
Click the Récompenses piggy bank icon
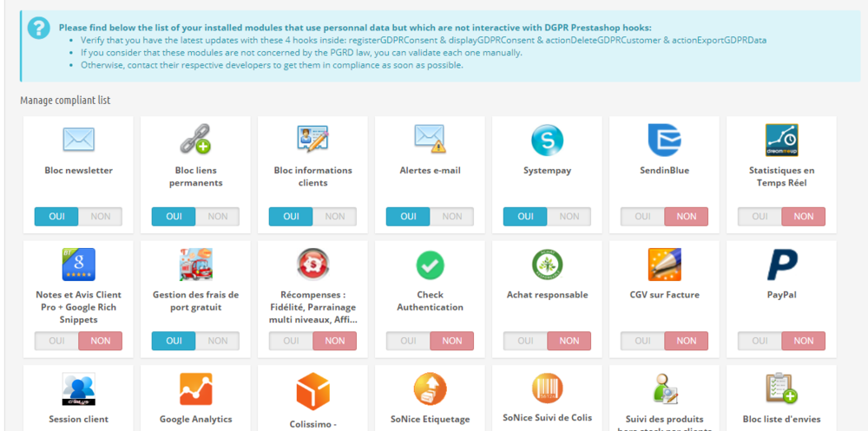tap(312, 264)
